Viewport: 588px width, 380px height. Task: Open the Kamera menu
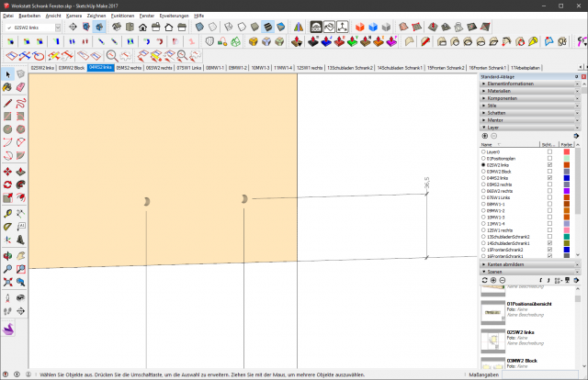coord(74,16)
